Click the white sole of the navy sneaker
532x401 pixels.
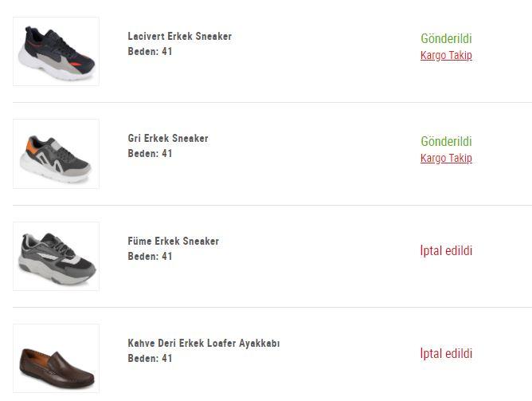point(51,69)
